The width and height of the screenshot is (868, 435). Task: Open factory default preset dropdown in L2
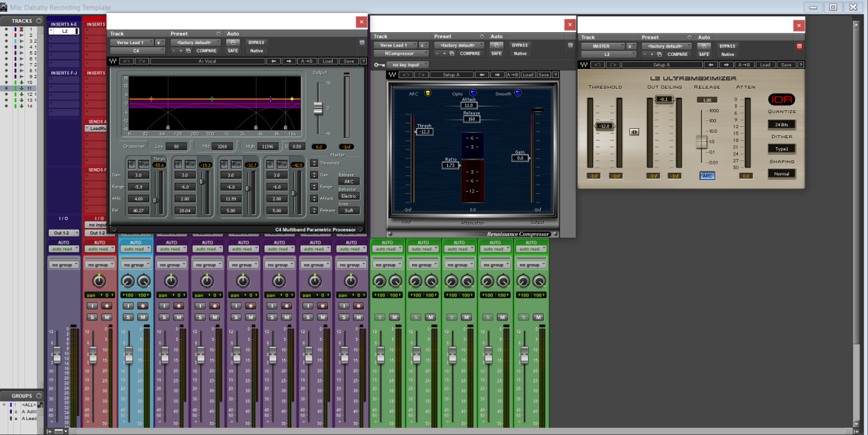(667, 46)
